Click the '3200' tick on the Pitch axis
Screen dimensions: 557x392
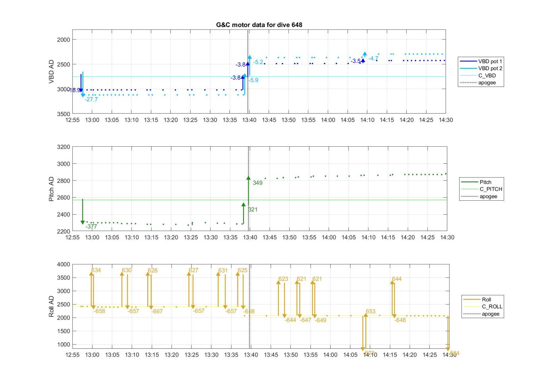63,147
